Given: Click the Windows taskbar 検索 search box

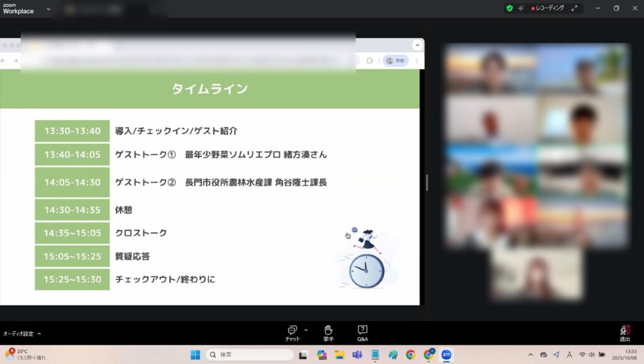Looking at the screenshot, I should 250,355.
